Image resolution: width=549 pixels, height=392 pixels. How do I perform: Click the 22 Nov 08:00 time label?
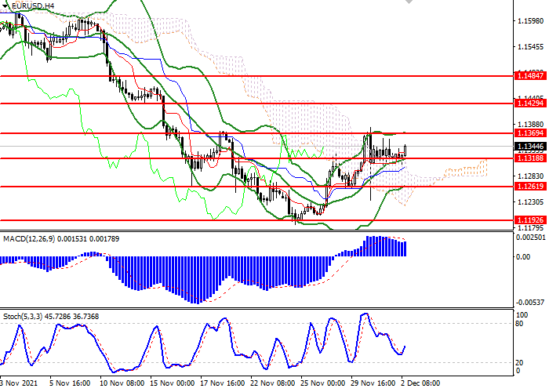coord(272,383)
